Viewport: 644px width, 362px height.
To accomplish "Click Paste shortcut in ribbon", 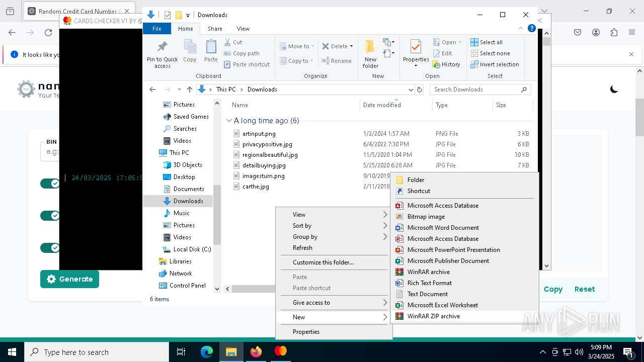I will point(247,64).
